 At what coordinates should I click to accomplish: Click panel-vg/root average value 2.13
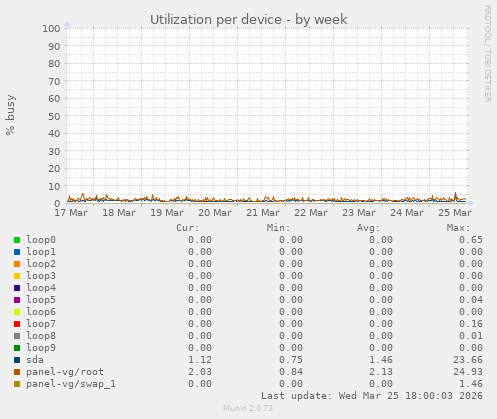coord(381,372)
